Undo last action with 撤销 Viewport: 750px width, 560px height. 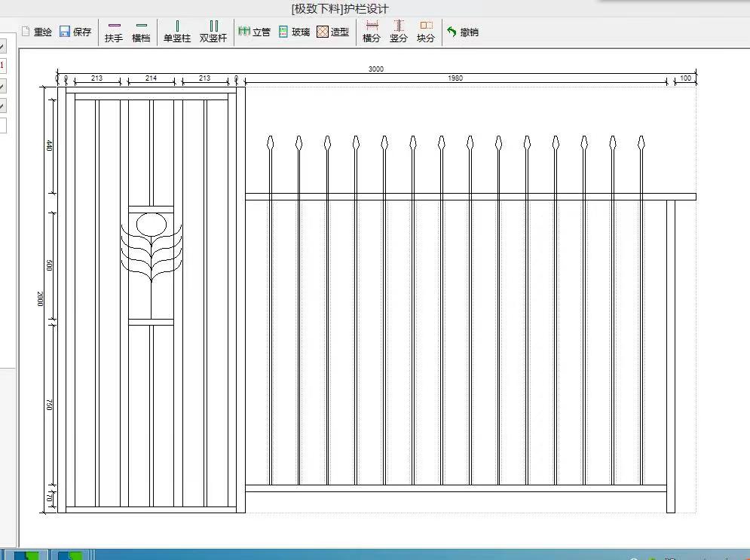(462, 32)
